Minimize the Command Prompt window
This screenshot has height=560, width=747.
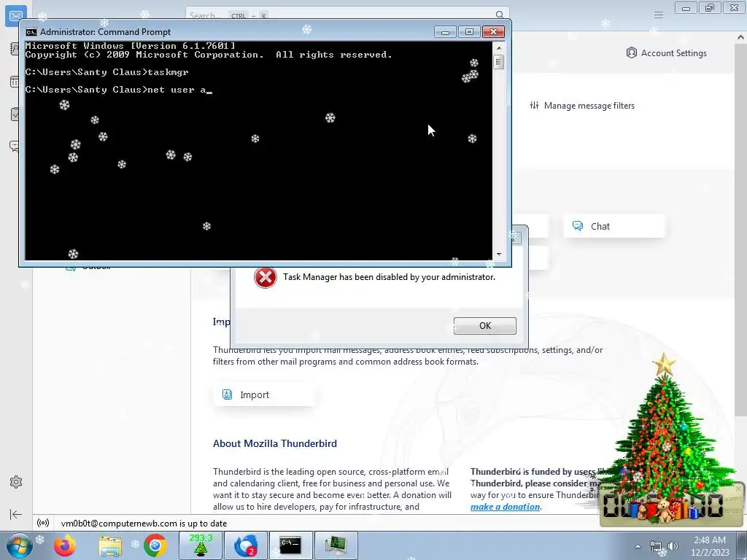445,32
